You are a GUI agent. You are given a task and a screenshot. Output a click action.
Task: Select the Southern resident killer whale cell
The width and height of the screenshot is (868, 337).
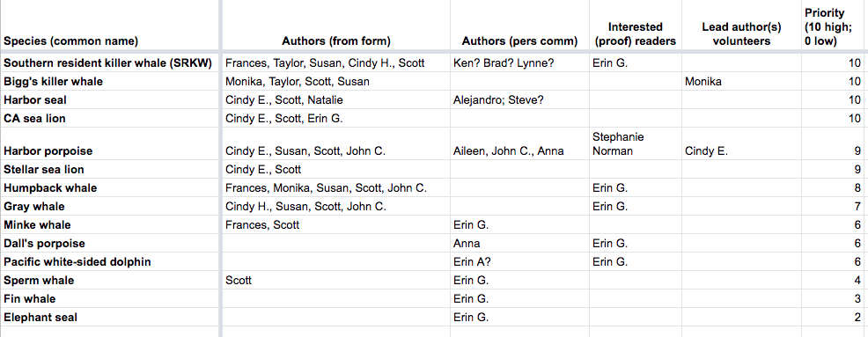coord(110,63)
